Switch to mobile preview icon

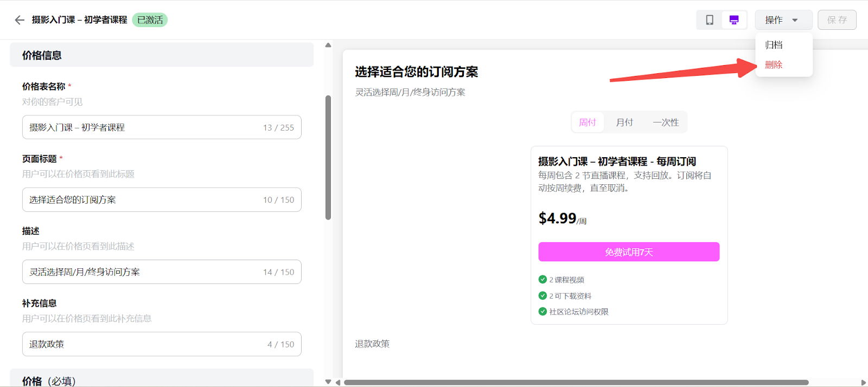coord(709,20)
